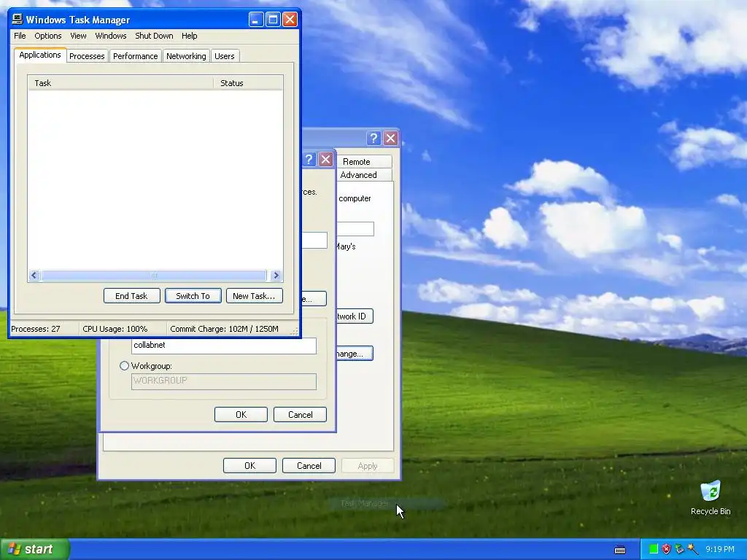Click the domain field containing collabnet
This screenshot has width=747, height=560.
[x=223, y=346]
